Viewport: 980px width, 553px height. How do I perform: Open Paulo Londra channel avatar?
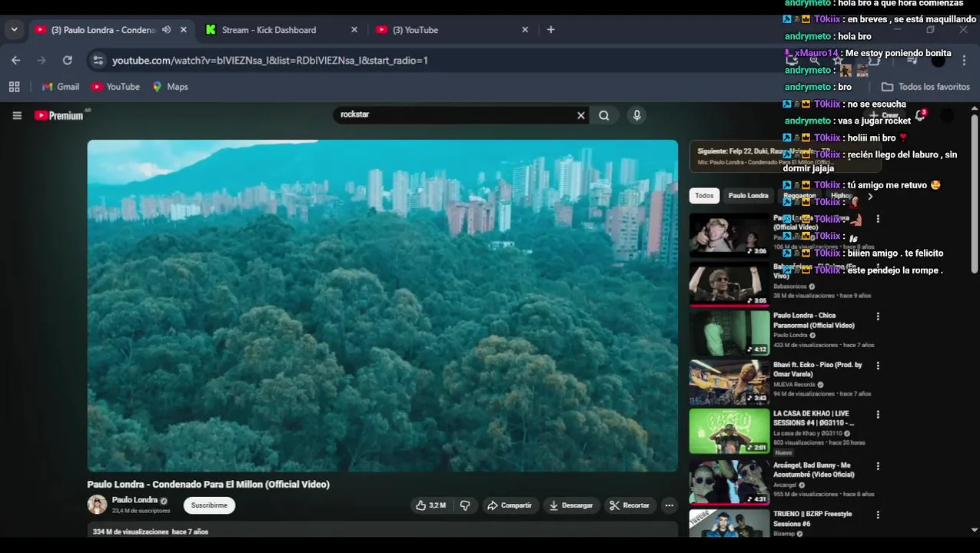coord(97,505)
